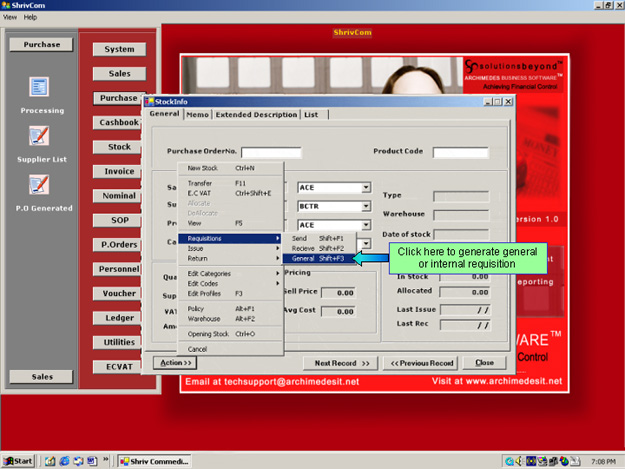This screenshot has height=469, width=625.
Task: Click the Action >> button
Action: (175, 363)
